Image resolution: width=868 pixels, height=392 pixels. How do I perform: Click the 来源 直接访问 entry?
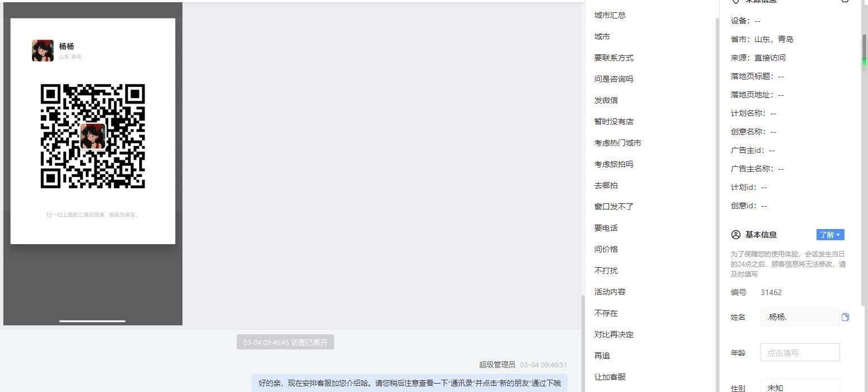[758, 58]
